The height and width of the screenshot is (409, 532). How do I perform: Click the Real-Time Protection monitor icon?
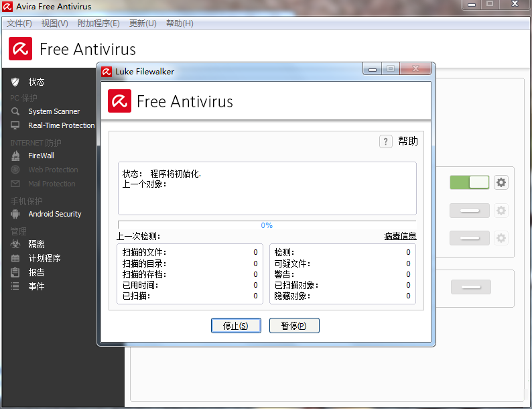pyautogui.click(x=15, y=125)
